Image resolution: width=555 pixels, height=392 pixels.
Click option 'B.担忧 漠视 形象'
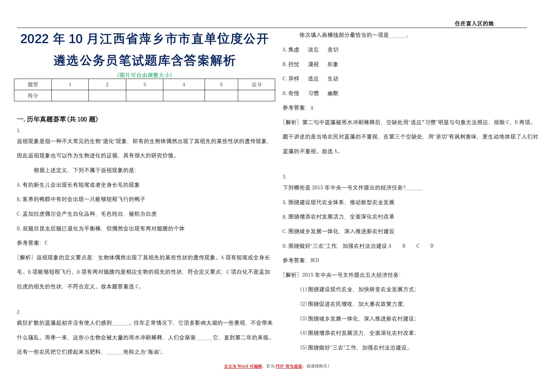point(311,64)
